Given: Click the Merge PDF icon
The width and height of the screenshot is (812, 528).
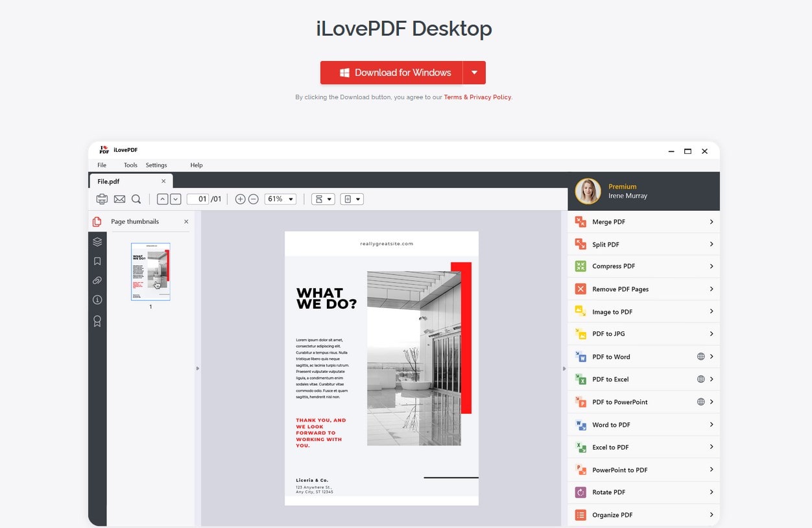Looking at the screenshot, I should click(580, 222).
